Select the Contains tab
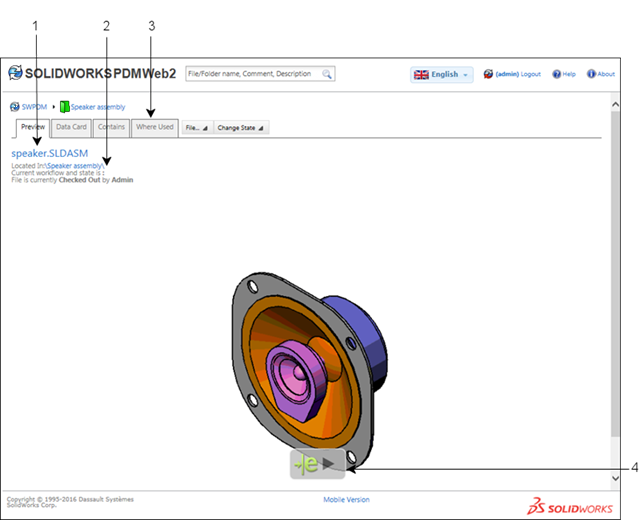Screen dimensions: 644x520 pos(111,127)
